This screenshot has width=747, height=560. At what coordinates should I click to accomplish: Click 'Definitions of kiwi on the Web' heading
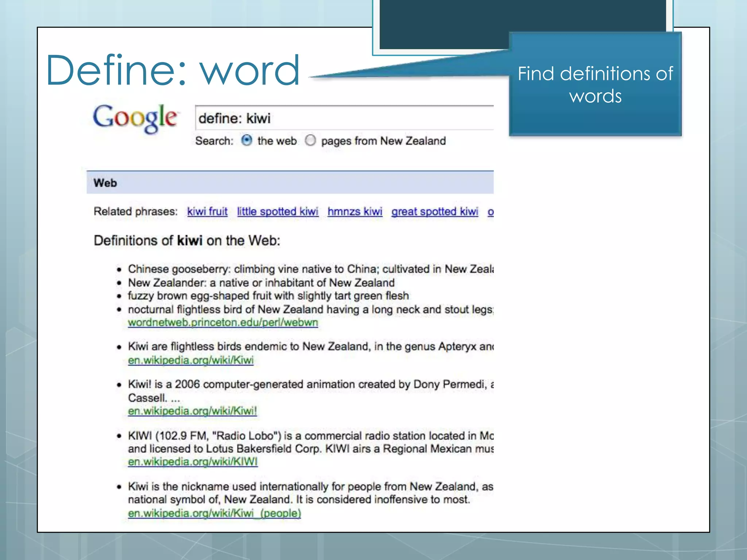coord(187,241)
